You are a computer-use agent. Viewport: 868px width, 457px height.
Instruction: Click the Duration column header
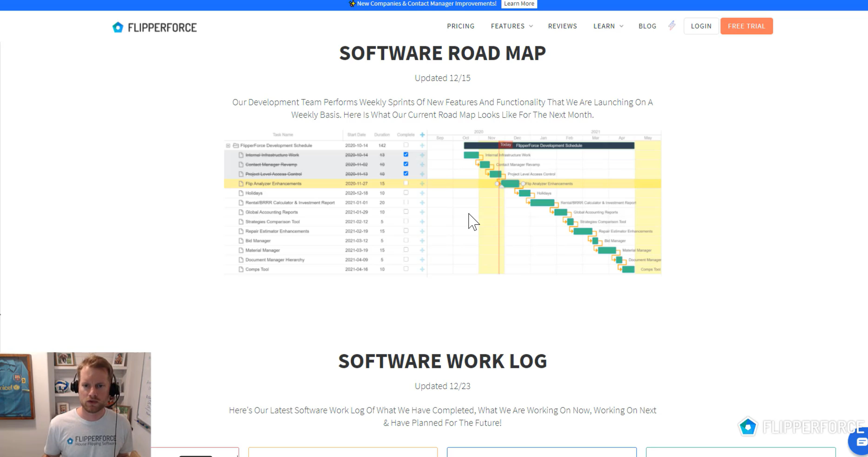(x=382, y=134)
